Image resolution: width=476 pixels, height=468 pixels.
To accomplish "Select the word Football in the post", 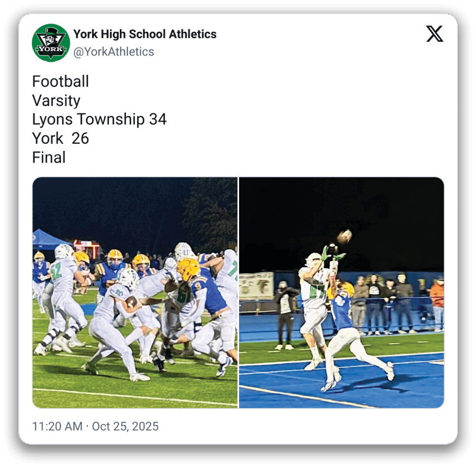I will tap(60, 81).
